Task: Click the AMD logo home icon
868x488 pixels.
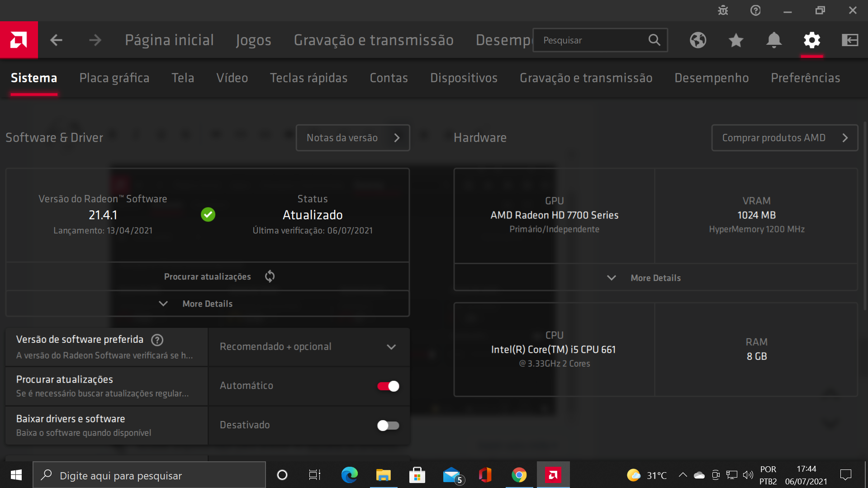Action: click(19, 40)
